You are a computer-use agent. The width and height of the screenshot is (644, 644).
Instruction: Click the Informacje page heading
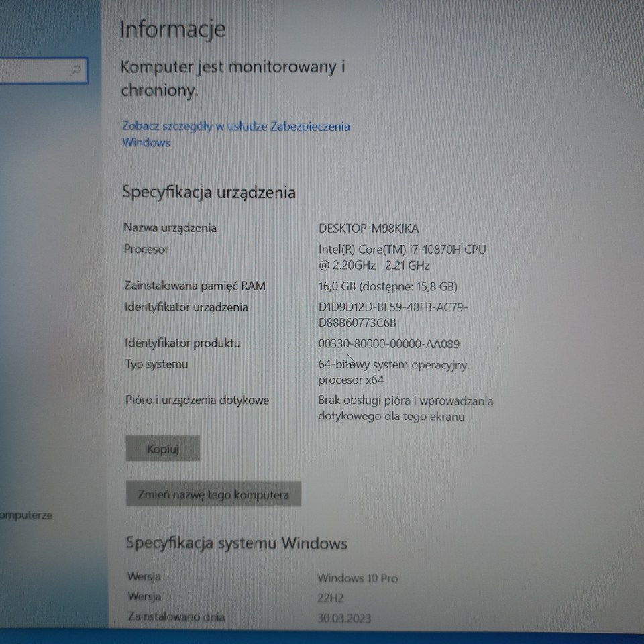tap(172, 30)
